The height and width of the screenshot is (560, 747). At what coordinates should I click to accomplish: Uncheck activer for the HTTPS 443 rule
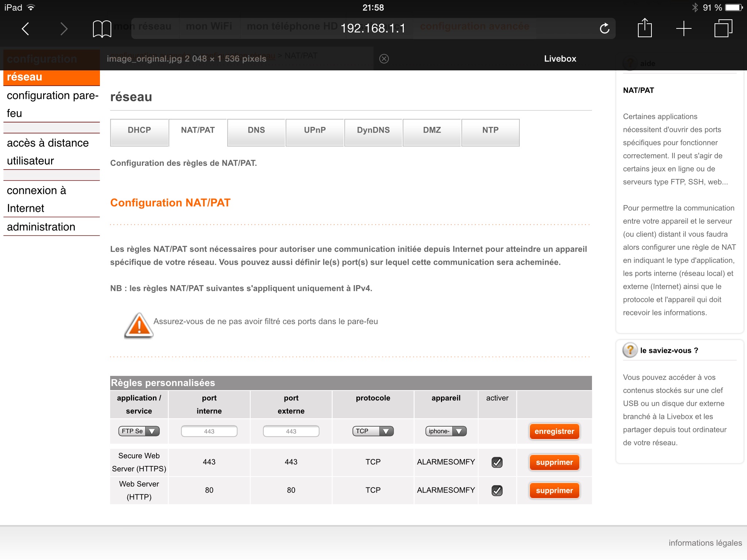497,462
